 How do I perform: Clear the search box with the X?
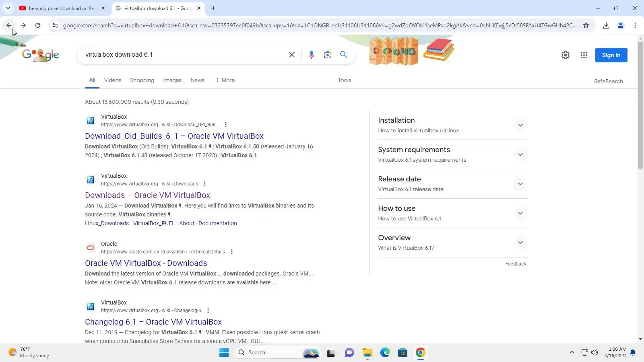(x=292, y=55)
